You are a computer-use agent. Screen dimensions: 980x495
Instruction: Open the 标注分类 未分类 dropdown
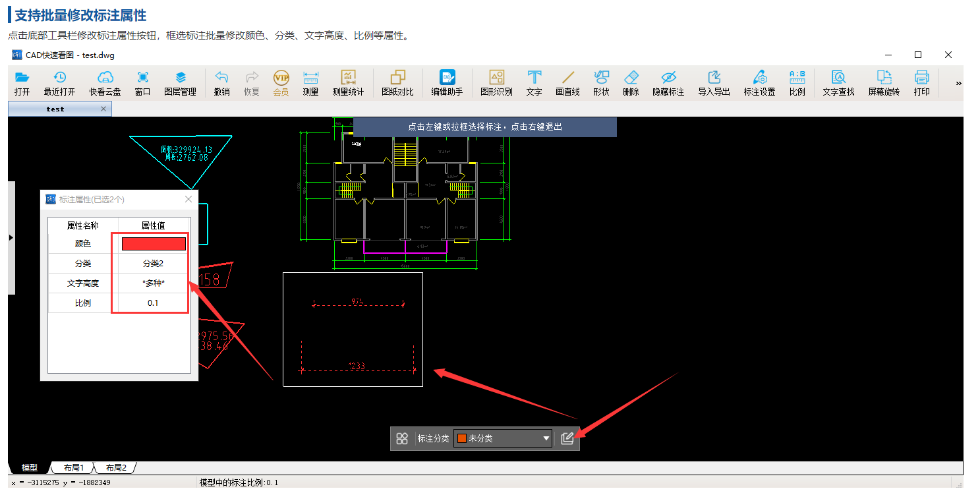(x=503, y=438)
